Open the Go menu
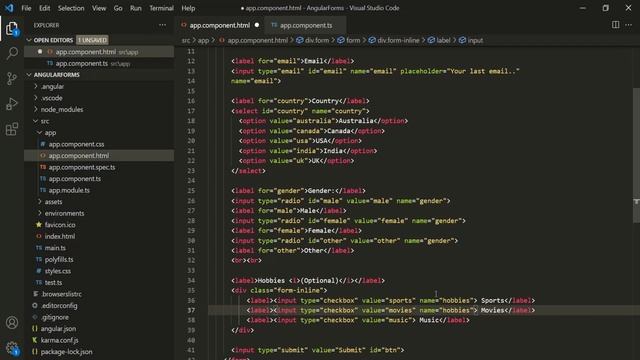 [x=118, y=8]
